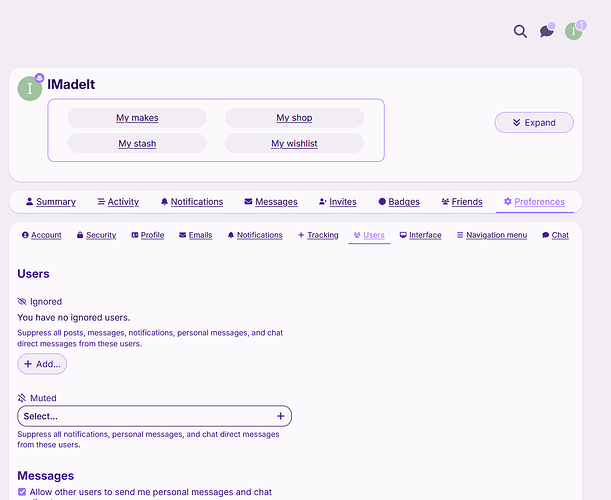Open the My wishlist link
The height and width of the screenshot is (500, 611).
(x=294, y=143)
